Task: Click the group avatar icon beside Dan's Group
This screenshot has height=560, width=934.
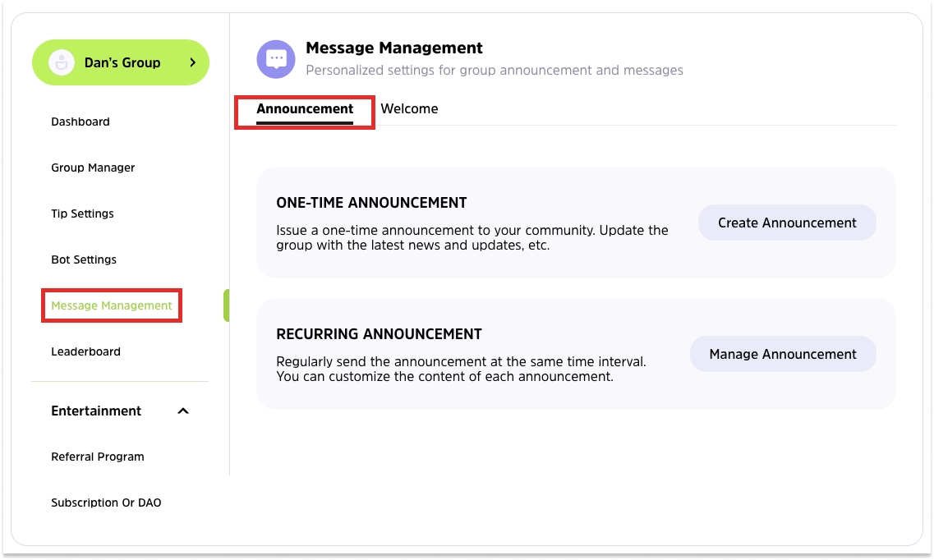Action: [62, 62]
